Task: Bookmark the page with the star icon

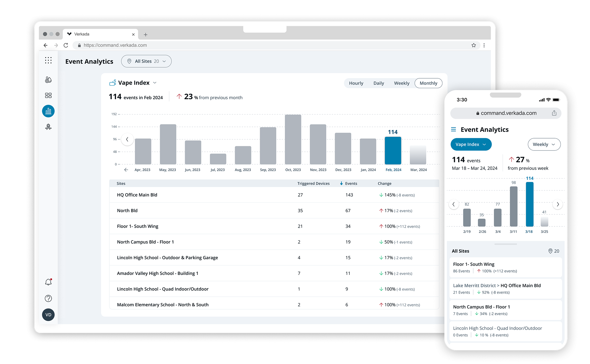Action: pyautogui.click(x=474, y=45)
